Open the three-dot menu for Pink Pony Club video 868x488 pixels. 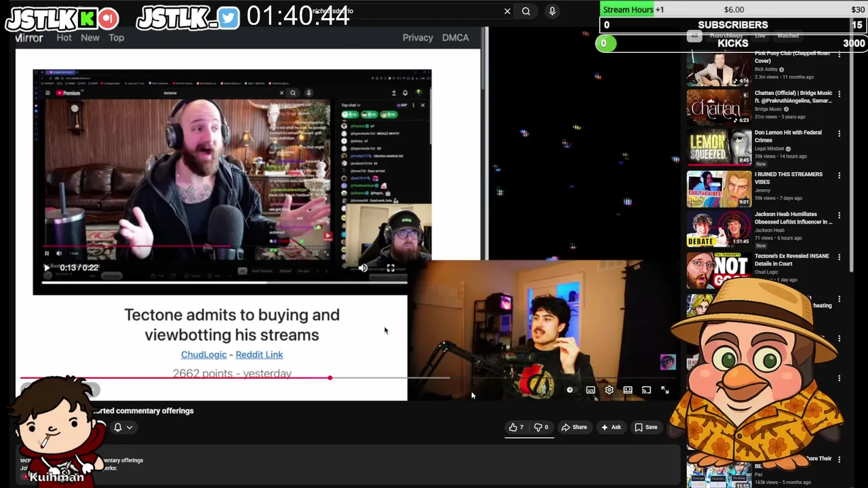[x=840, y=54]
